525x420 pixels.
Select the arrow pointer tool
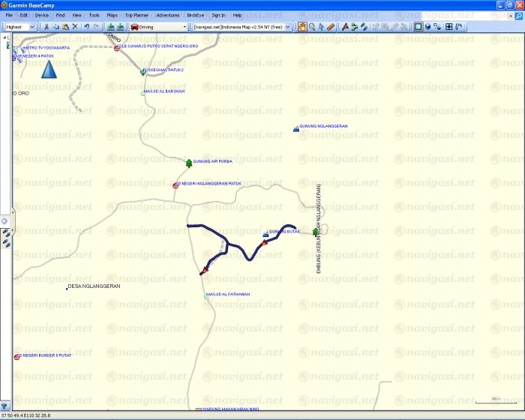tap(321, 27)
